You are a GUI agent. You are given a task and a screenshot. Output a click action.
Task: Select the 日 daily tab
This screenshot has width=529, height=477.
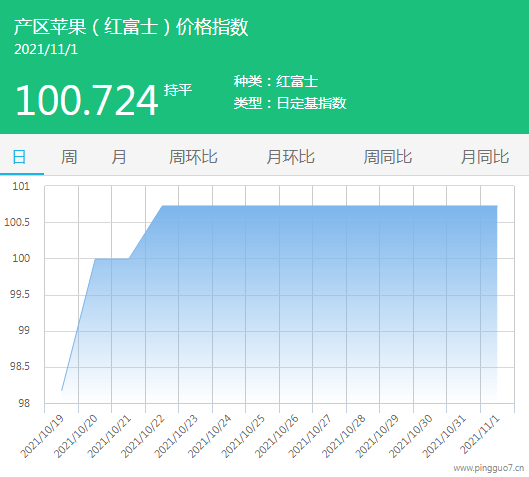coord(19,157)
